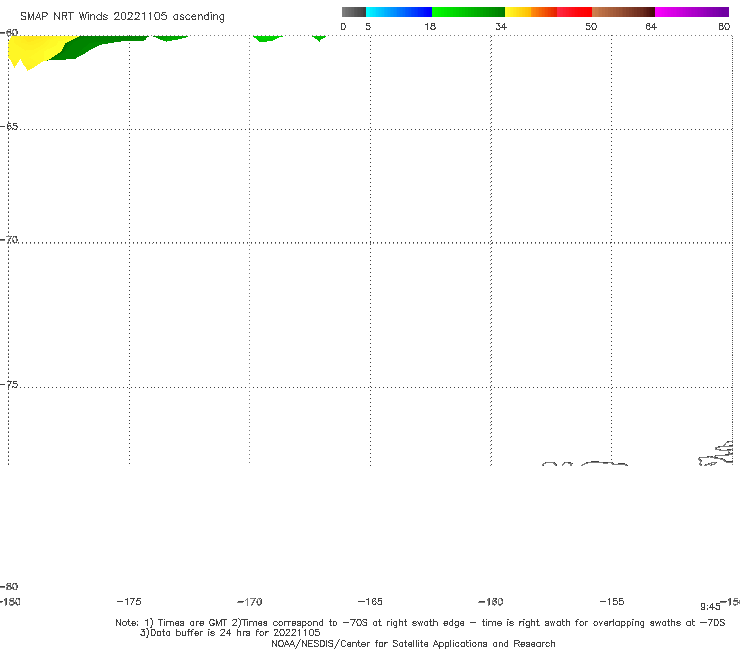
Task: Click the title 'SMAP NRT Winds 20221105 ascending'
Action: pos(122,16)
